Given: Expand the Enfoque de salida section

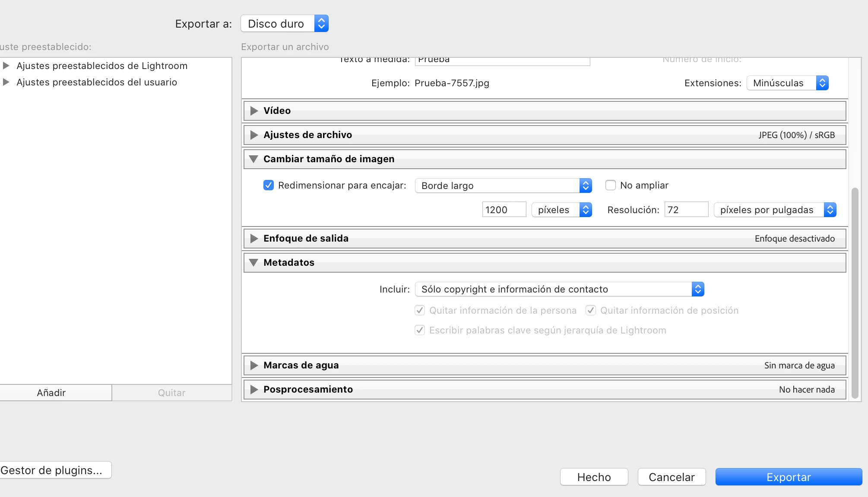Looking at the screenshot, I should coord(254,239).
